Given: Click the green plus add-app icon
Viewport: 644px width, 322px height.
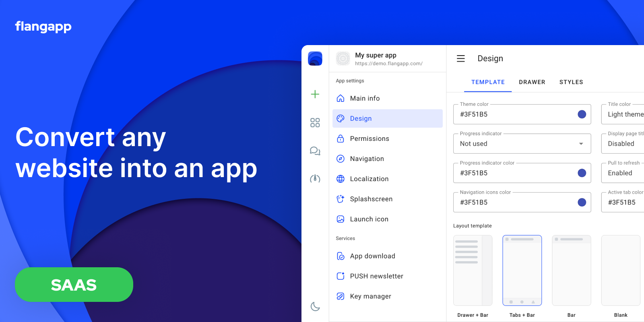Looking at the screenshot, I should [315, 94].
